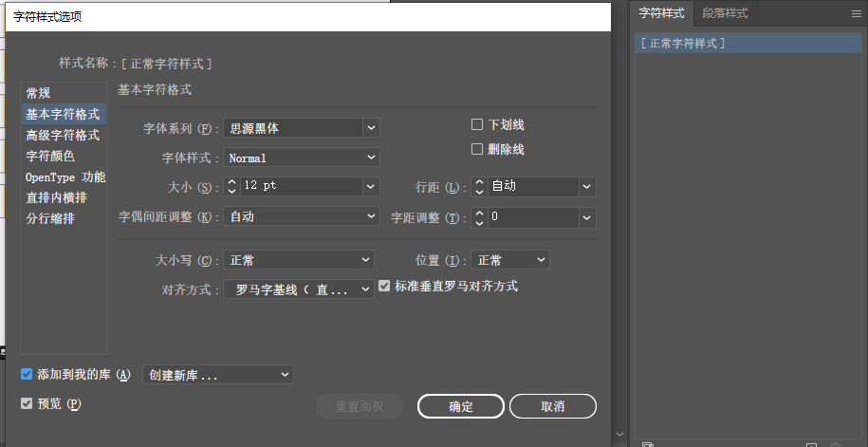The image size is (868, 447).
Task: Expand the 行距 leading dropdown arrow
Action: point(587,187)
